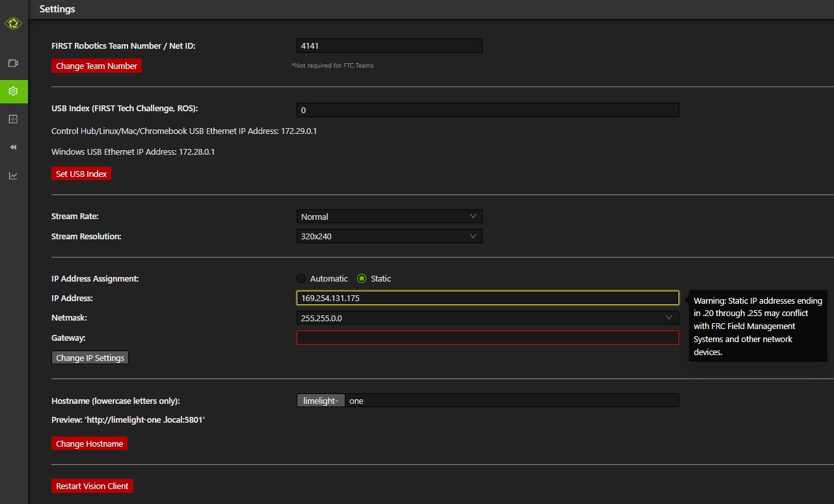
Task: Click the Change IP Settings button
Action: click(x=90, y=358)
